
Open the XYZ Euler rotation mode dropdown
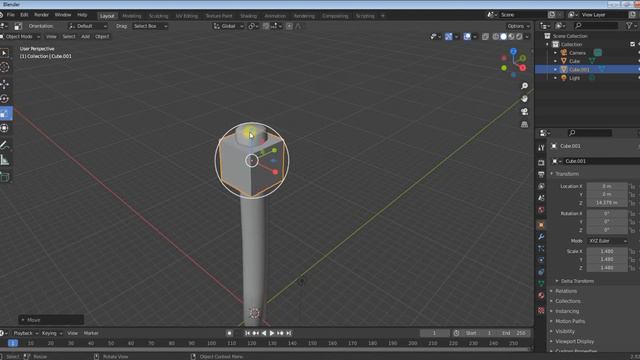coord(607,241)
